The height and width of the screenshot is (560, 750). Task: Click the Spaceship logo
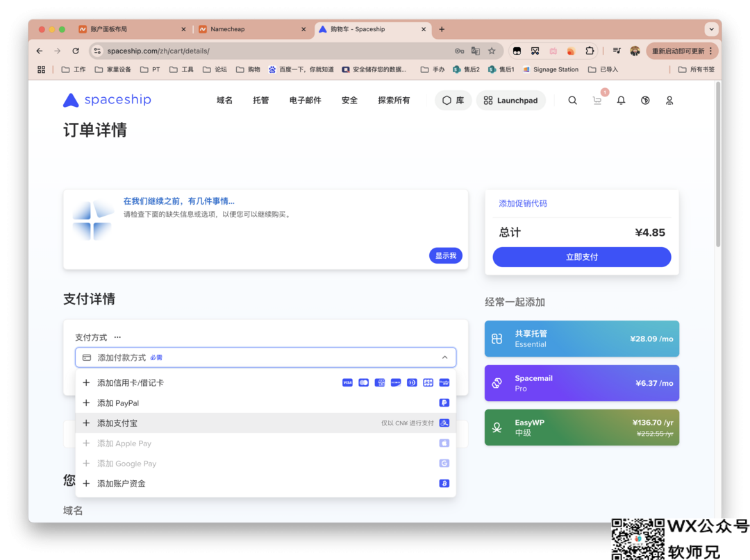click(107, 100)
